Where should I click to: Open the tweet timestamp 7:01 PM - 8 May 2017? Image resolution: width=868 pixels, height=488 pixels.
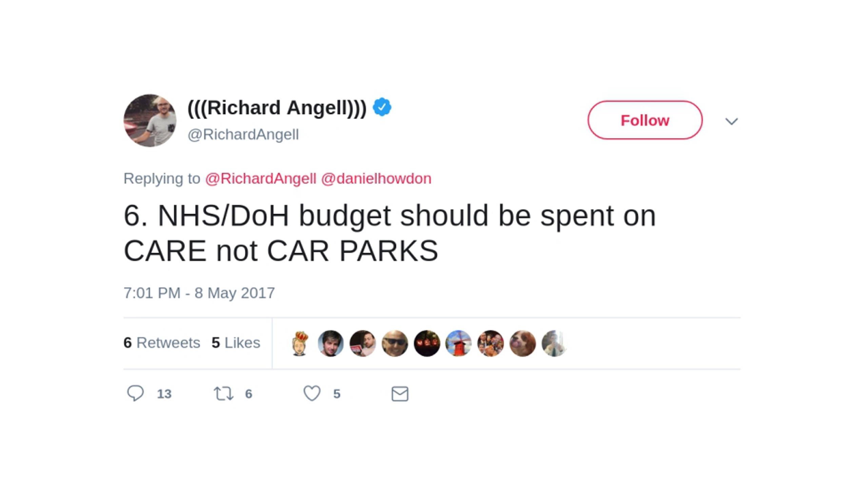[x=199, y=293]
